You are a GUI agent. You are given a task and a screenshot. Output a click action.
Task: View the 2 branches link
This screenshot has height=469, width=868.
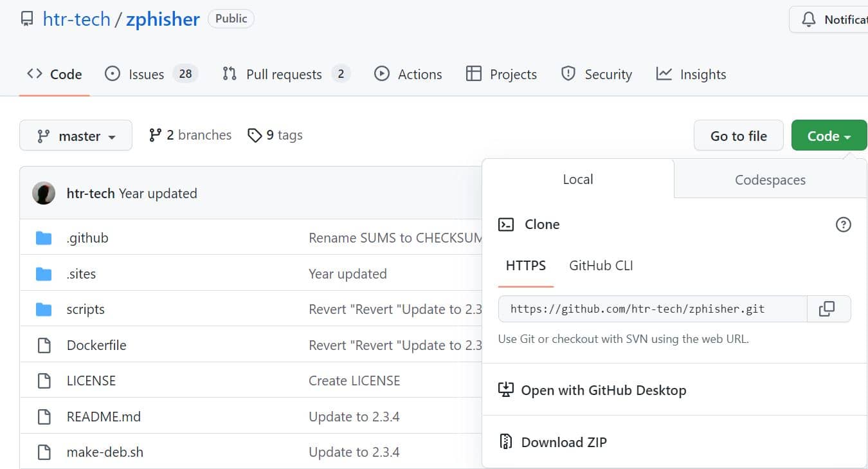190,135
